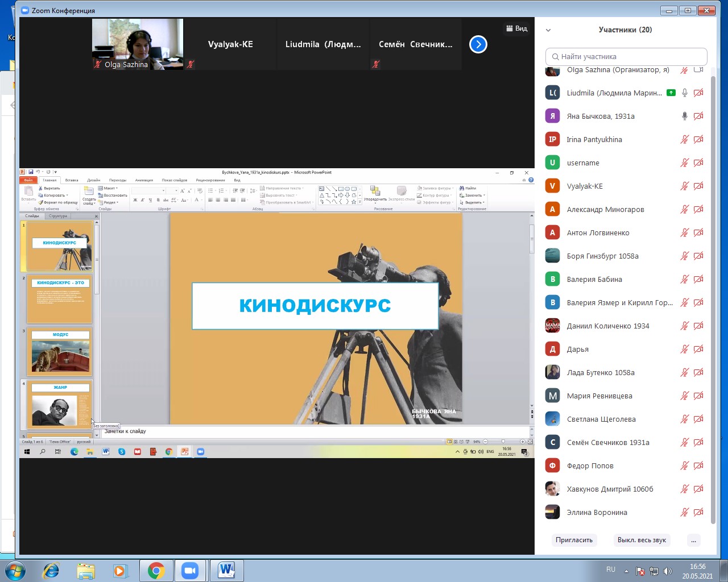Click save icon in PowerPoint quick access bar
This screenshot has width=728, height=582.
pos(31,172)
